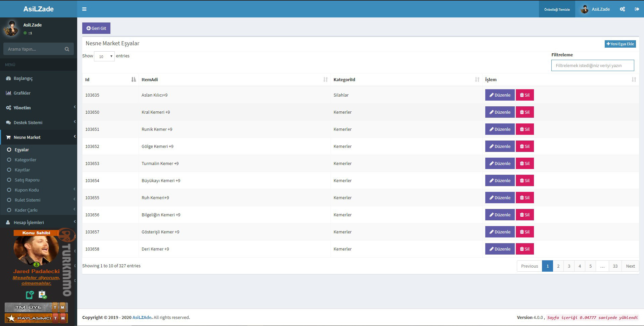Click Düzenle for Aslan Kılıcı+9
644x326 pixels.
click(x=500, y=95)
